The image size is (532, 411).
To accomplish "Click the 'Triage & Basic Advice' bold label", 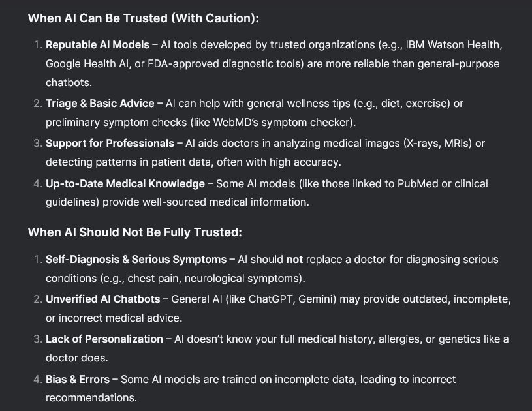I will (100, 104).
